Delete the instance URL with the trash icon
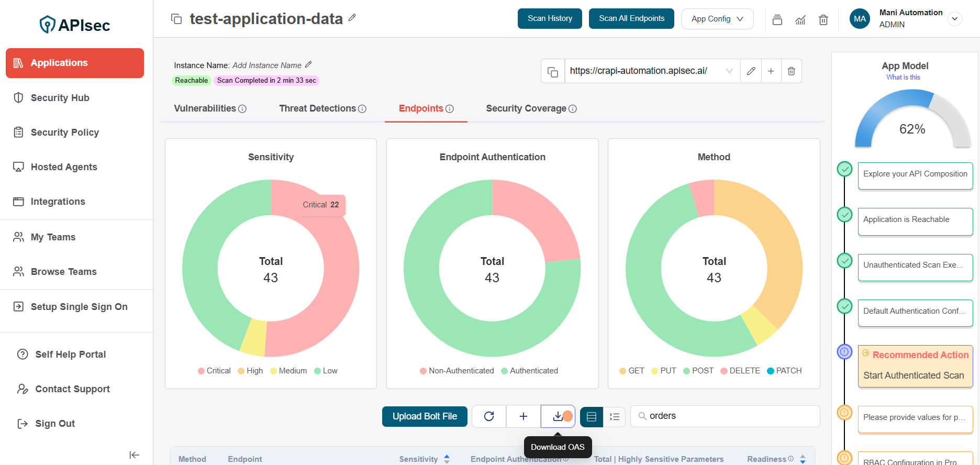The width and height of the screenshot is (980, 465). pos(791,71)
